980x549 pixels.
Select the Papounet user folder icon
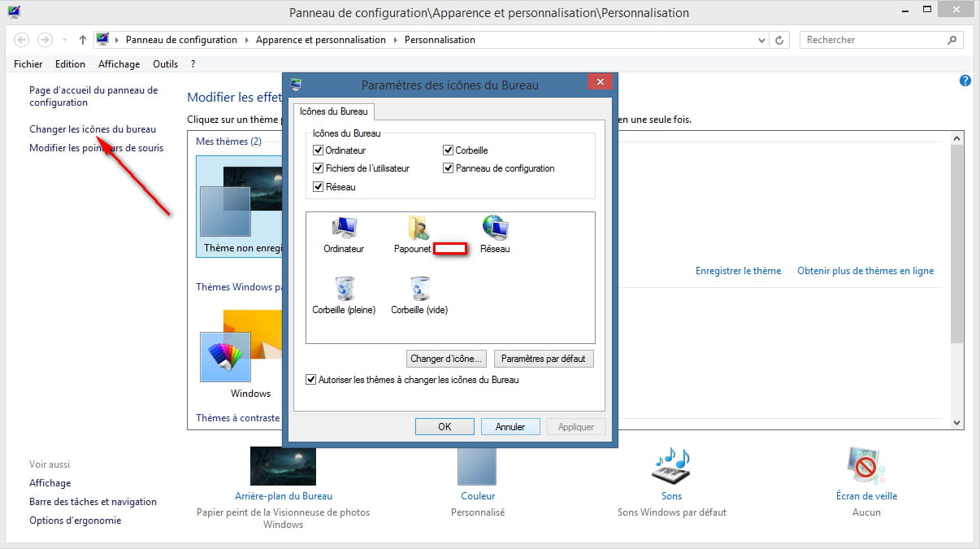click(418, 229)
